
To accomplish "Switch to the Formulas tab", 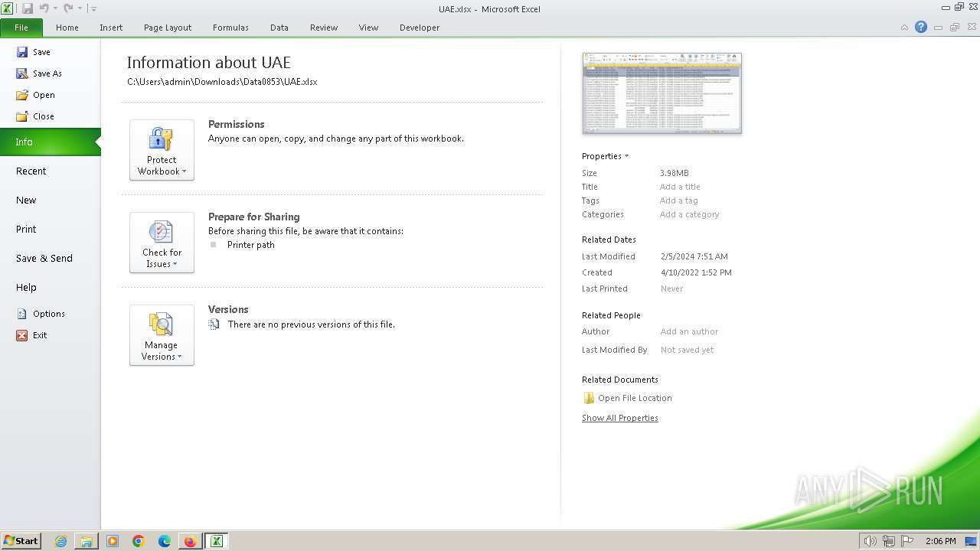I will (x=230, y=28).
